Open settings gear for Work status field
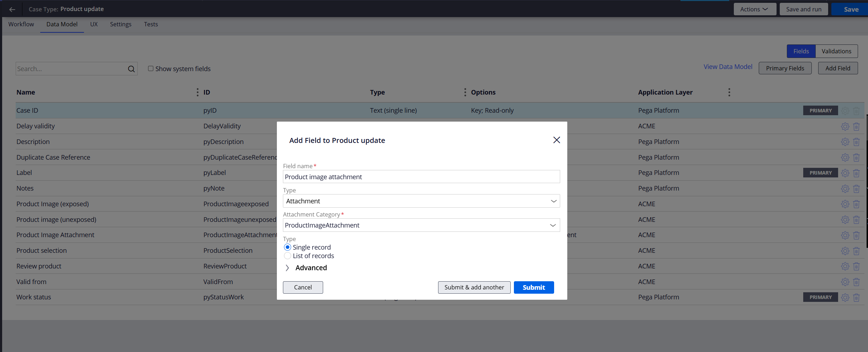 pos(845,297)
